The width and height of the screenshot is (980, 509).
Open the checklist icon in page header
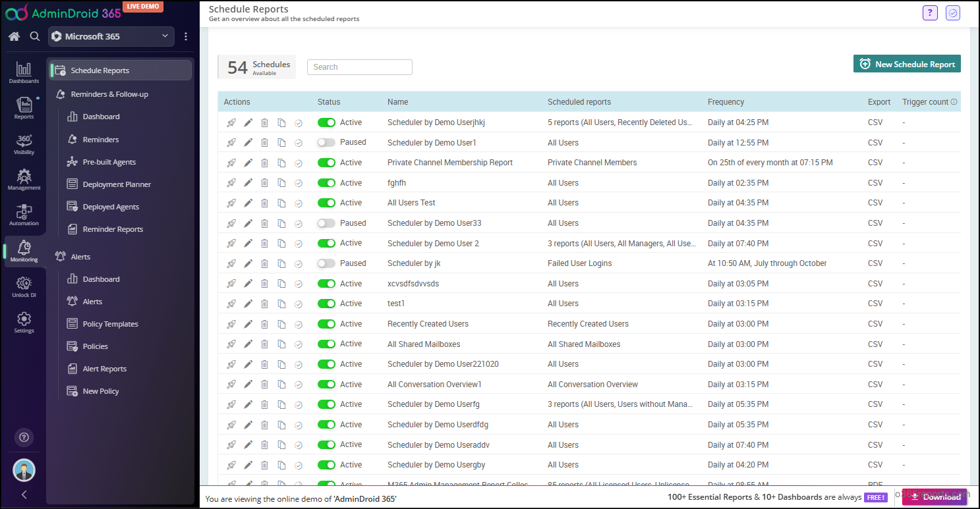[x=952, y=13]
